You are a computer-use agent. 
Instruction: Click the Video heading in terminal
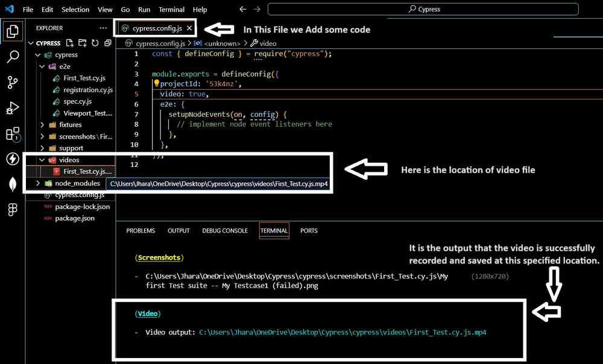[148, 313]
